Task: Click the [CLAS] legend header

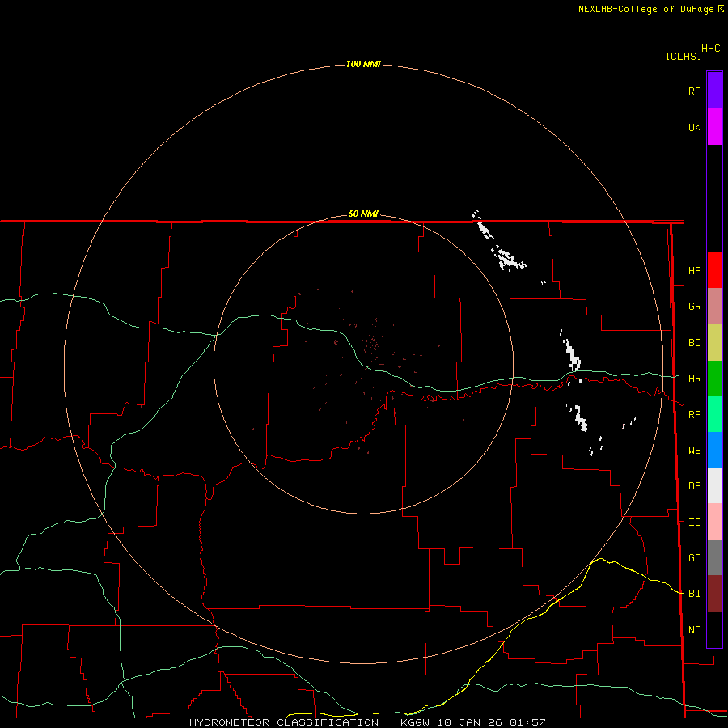Action: tap(684, 56)
